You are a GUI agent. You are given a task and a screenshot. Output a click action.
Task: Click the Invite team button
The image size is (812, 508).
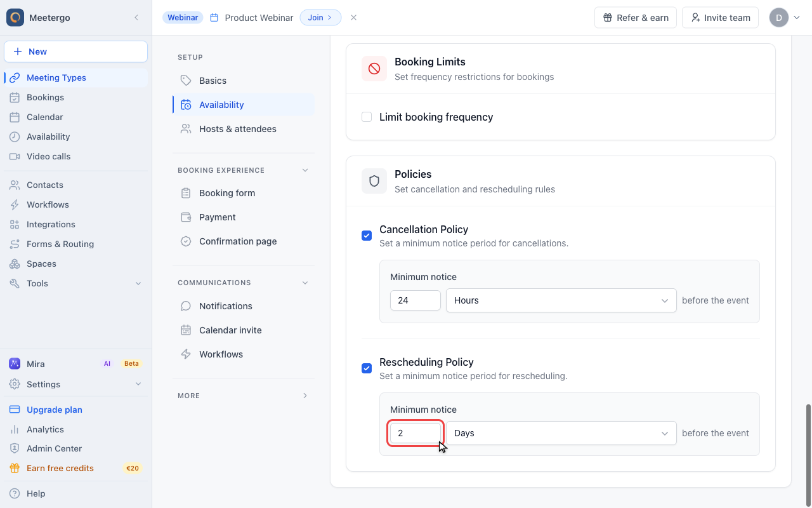[x=721, y=18]
